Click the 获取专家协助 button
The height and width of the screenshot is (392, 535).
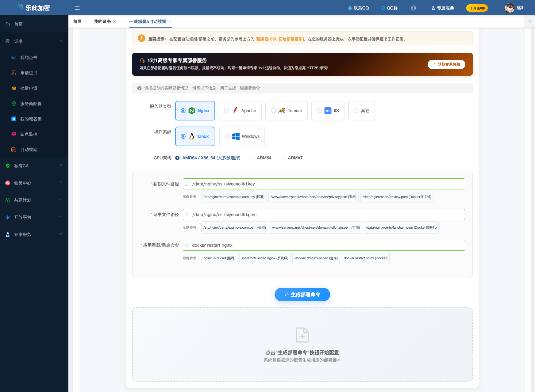point(446,64)
